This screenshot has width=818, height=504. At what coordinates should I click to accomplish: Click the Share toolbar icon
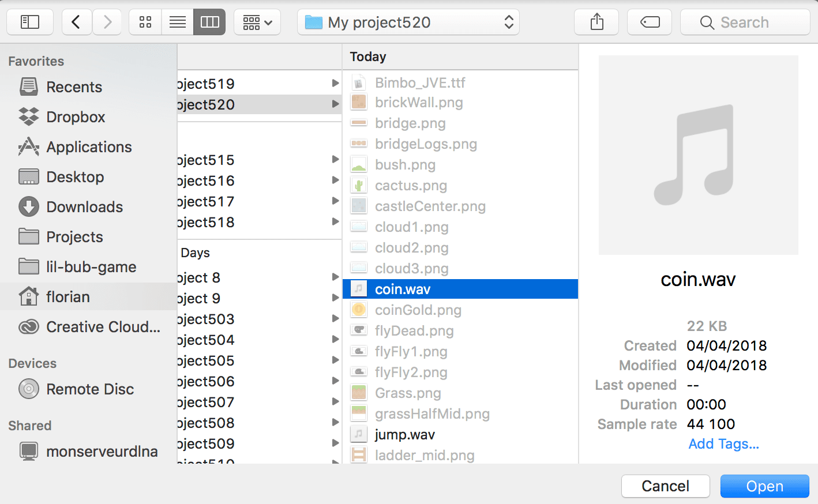coord(596,22)
